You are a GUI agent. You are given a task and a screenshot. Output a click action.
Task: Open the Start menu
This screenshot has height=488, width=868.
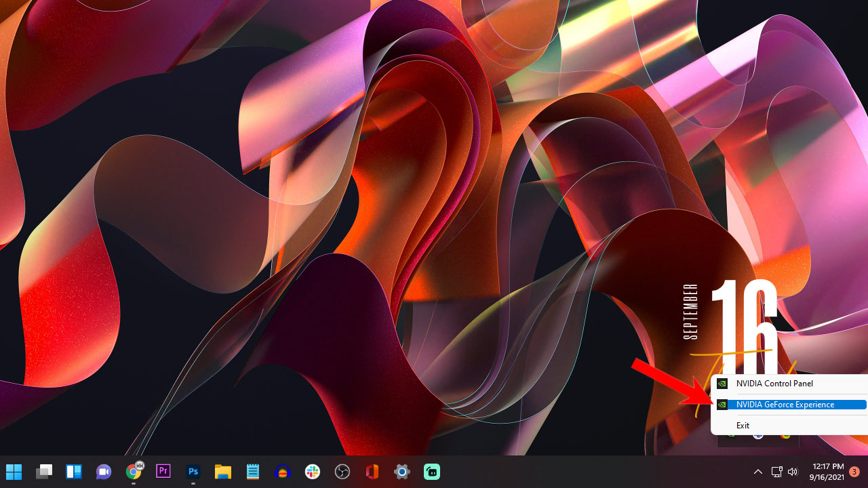pyautogui.click(x=14, y=472)
